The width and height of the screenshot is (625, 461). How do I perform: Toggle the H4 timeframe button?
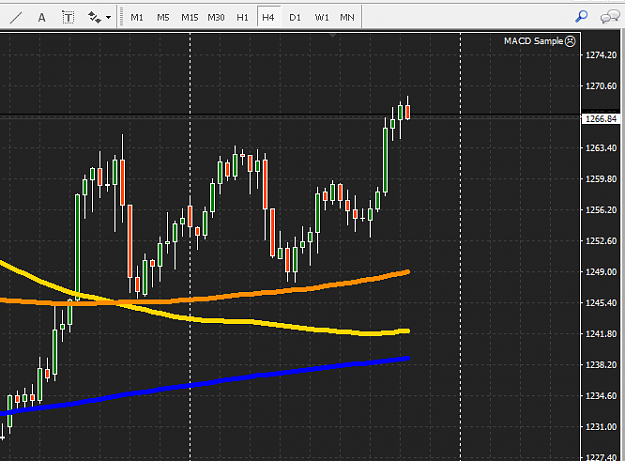pyautogui.click(x=268, y=18)
